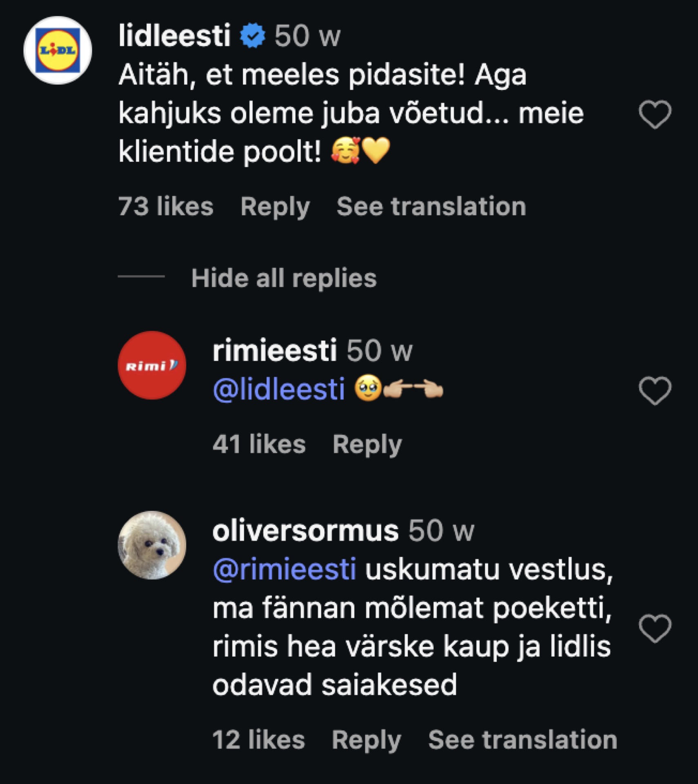Open the rimieesti username link
Image resolution: width=698 pixels, height=784 pixels.
pos(274,350)
